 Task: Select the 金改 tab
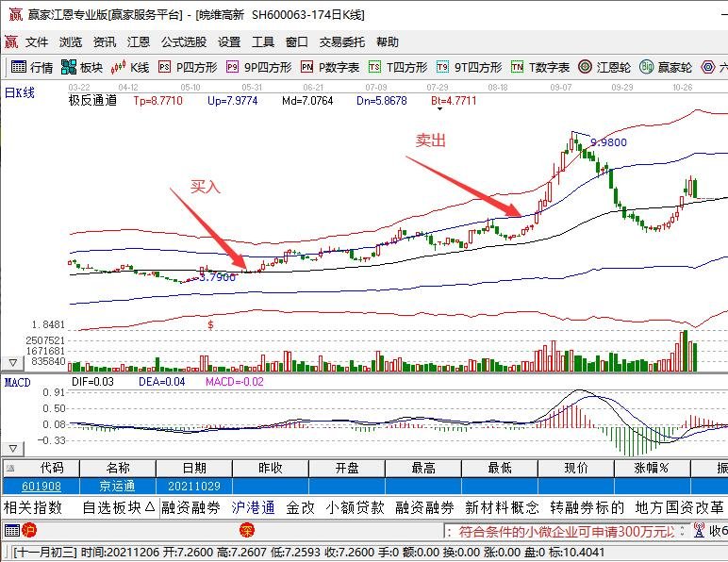(x=301, y=507)
